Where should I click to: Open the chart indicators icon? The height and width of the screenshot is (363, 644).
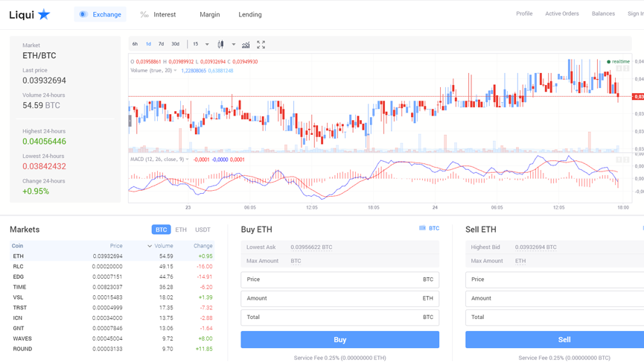click(x=246, y=45)
